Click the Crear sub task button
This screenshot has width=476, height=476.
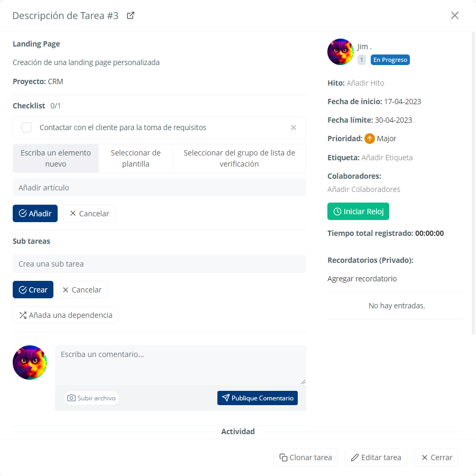click(x=33, y=290)
